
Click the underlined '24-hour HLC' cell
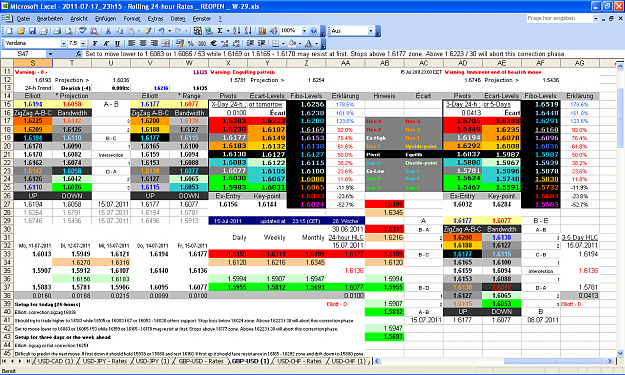(346, 238)
